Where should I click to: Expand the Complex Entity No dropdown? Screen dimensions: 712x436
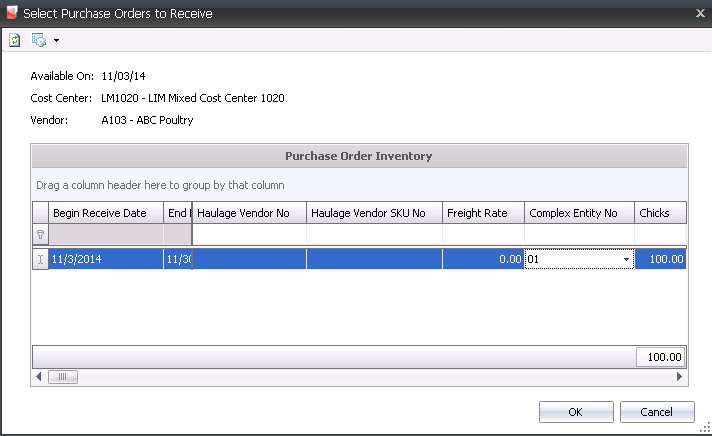coord(626,260)
